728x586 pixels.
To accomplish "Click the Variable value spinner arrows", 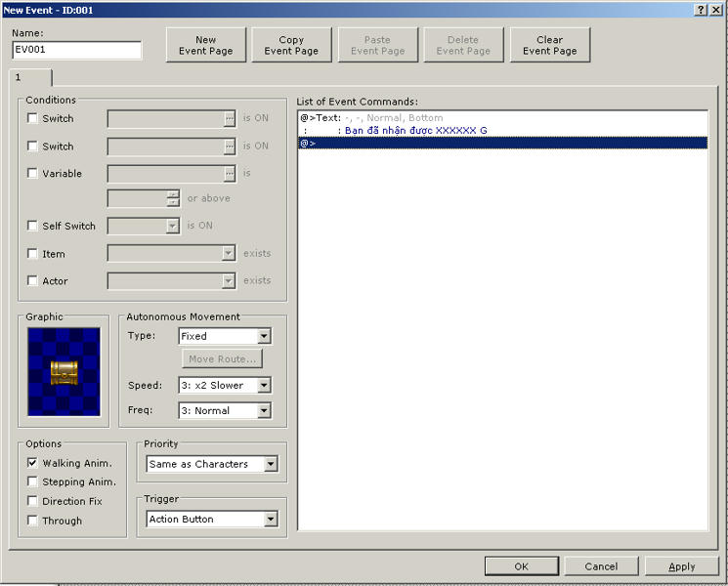I will point(173,198).
